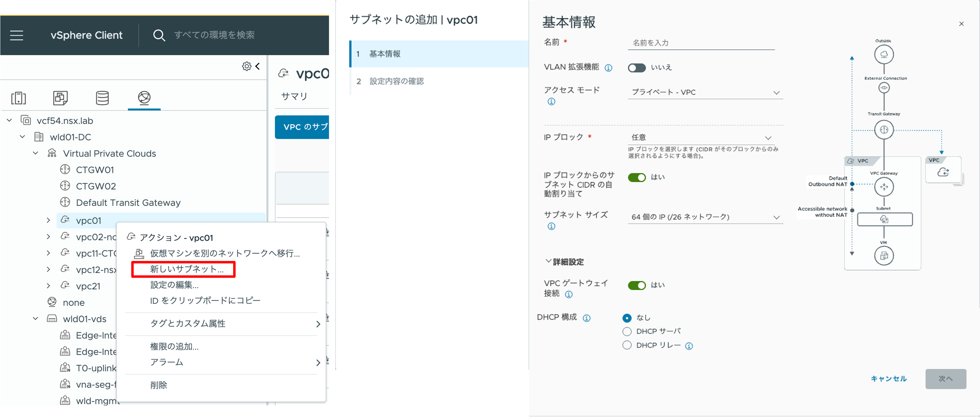The width and height of the screenshot is (980, 417).
Task: Select the DHCP なし radio button
Action: point(627,318)
